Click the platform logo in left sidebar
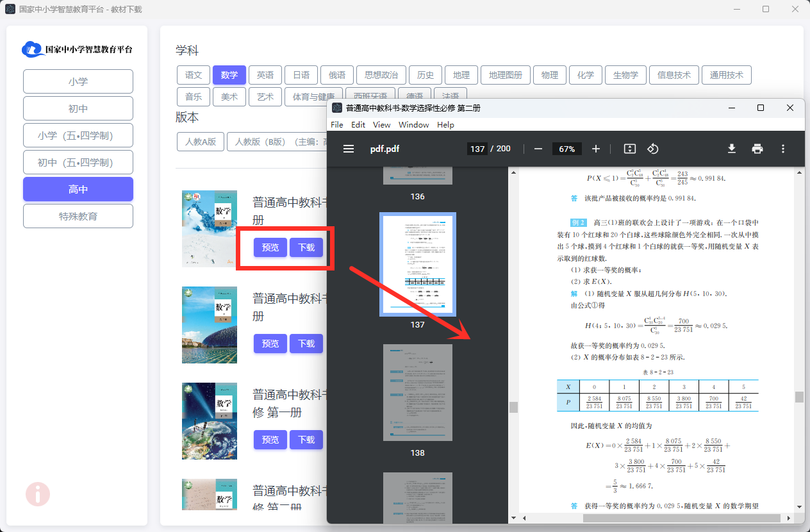 tap(77, 49)
